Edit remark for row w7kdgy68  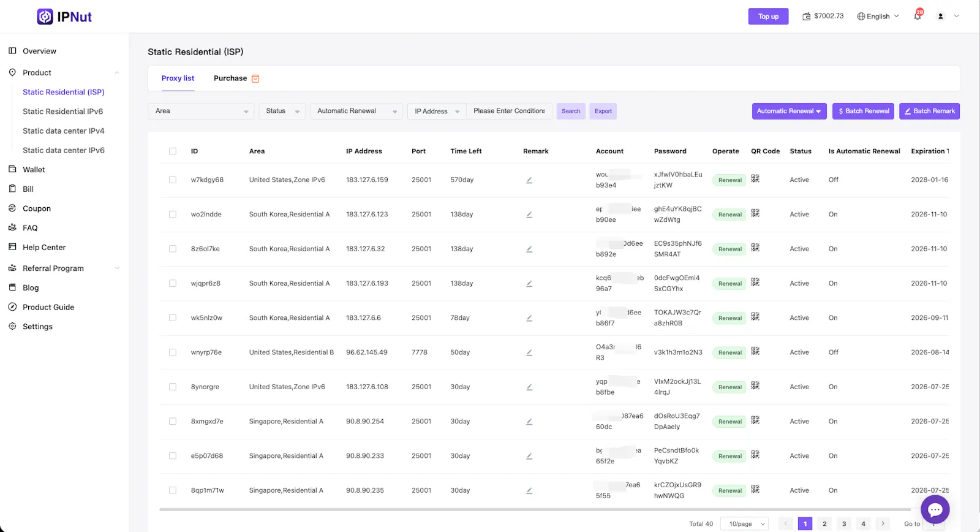(x=529, y=180)
